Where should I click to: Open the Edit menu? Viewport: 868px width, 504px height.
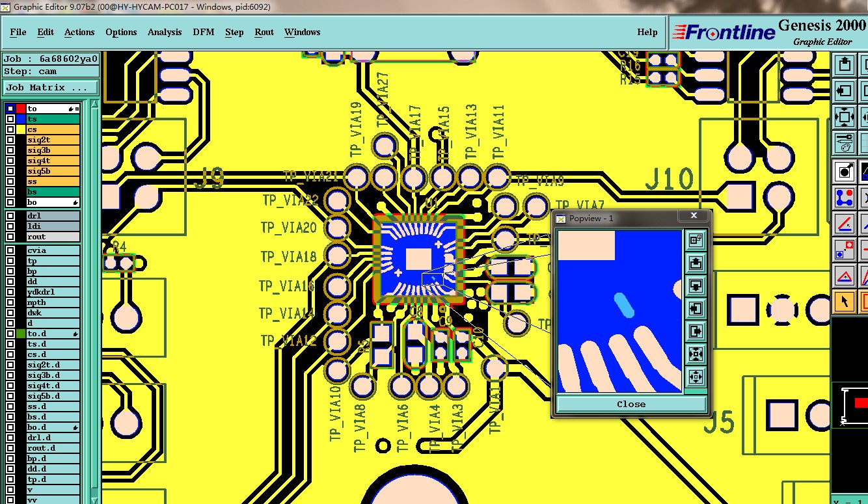pos(46,32)
